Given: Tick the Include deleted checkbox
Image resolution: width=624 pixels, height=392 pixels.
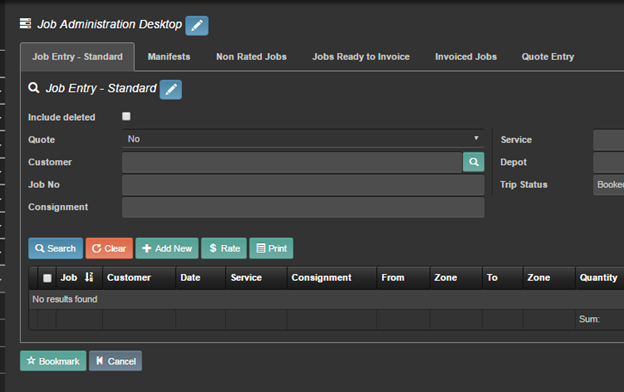Looking at the screenshot, I should coord(126,116).
